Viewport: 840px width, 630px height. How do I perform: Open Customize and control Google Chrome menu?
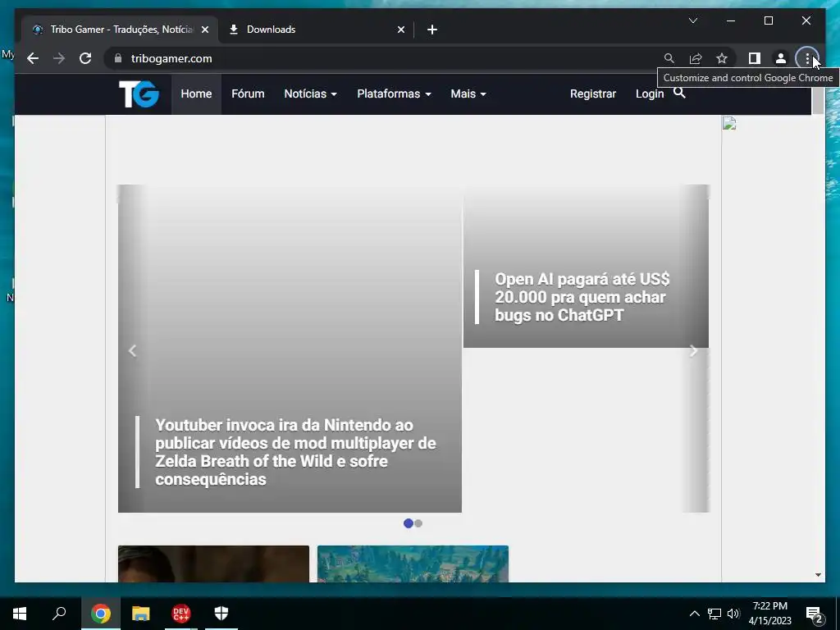807,58
